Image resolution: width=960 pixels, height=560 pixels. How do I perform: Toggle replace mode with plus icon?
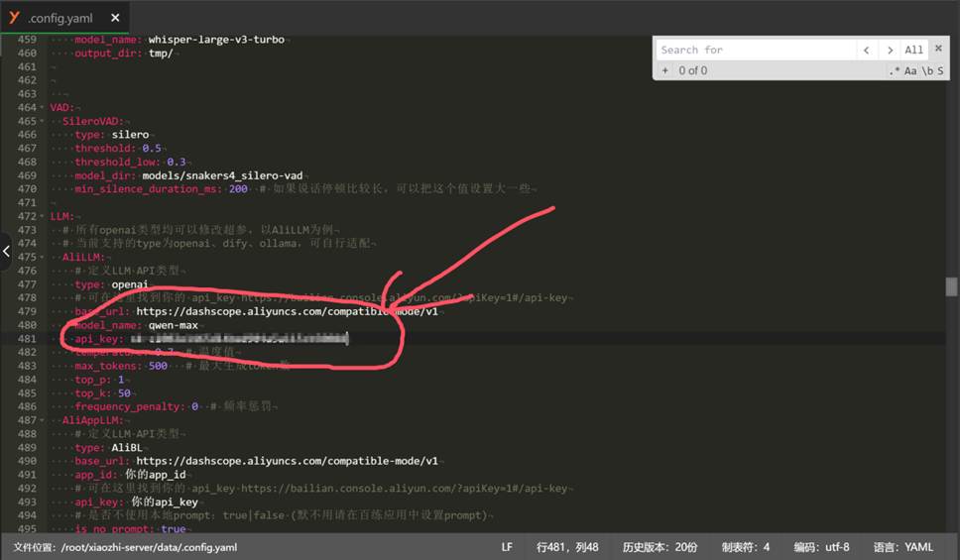click(x=665, y=70)
